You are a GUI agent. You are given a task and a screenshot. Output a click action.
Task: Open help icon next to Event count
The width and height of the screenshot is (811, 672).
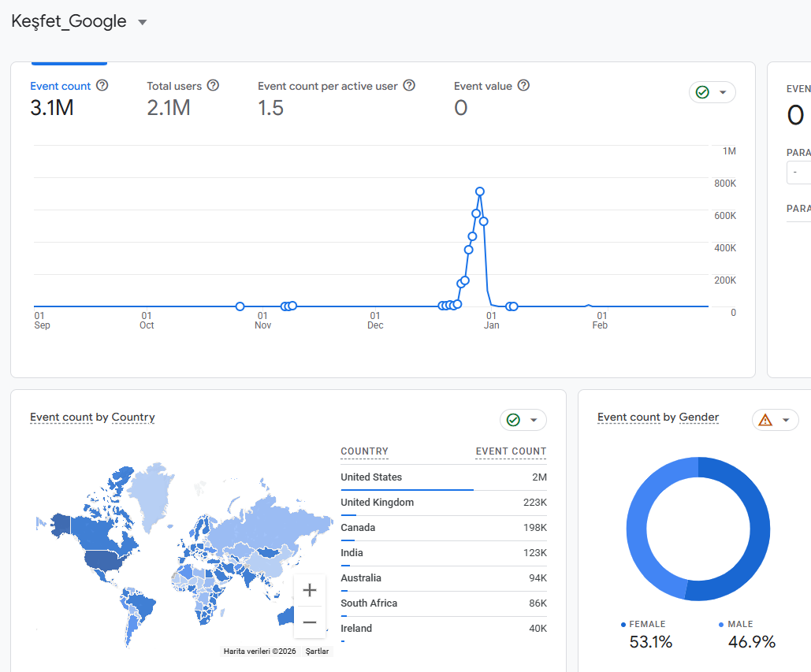click(102, 85)
